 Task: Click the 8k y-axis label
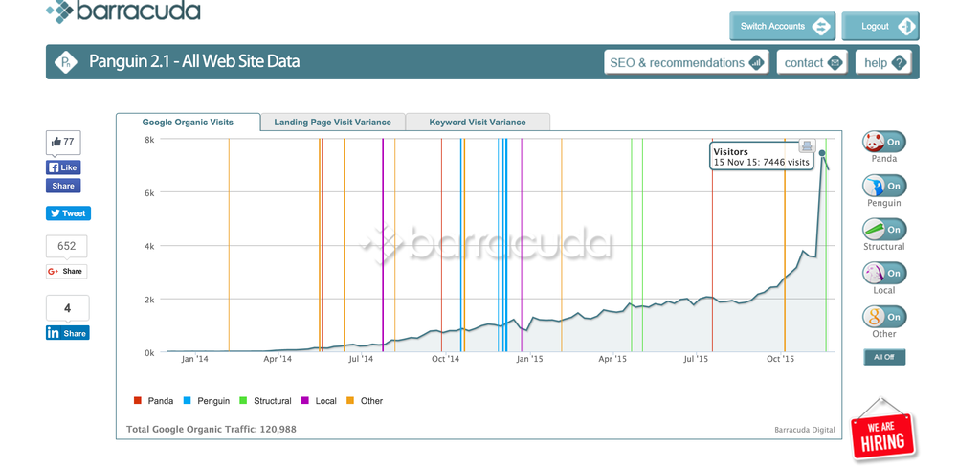[149, 140]
